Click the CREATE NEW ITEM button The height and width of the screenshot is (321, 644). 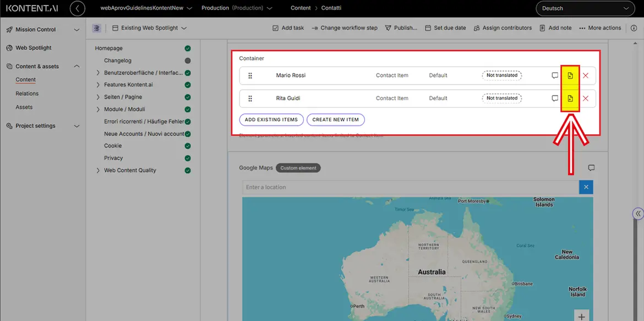(x=335, y=119)
